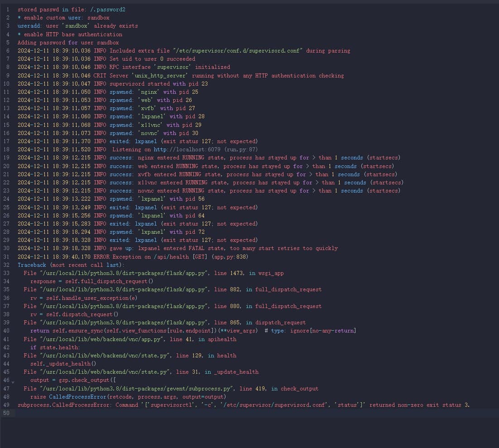This screenshot has height=448, width=499.
Task: Select "spawned: 'lxpanel' with pid 64" line
Action: pos(111,216)
